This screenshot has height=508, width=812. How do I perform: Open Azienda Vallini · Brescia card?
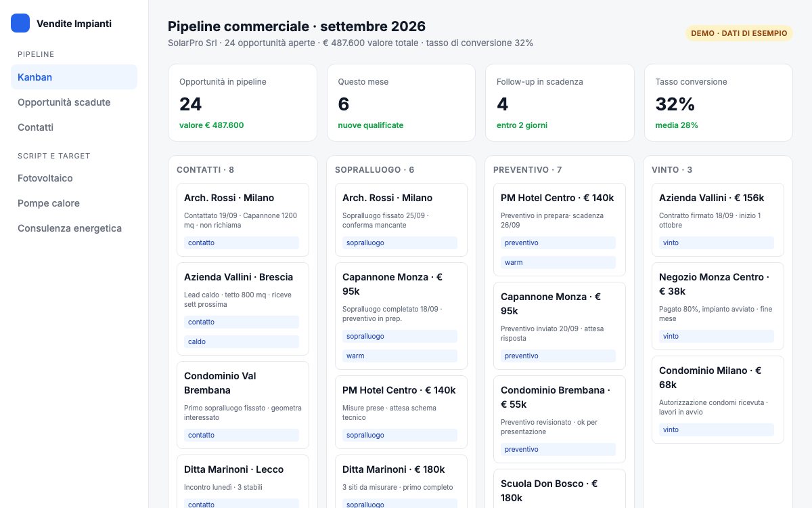click(x=243, y=309)
